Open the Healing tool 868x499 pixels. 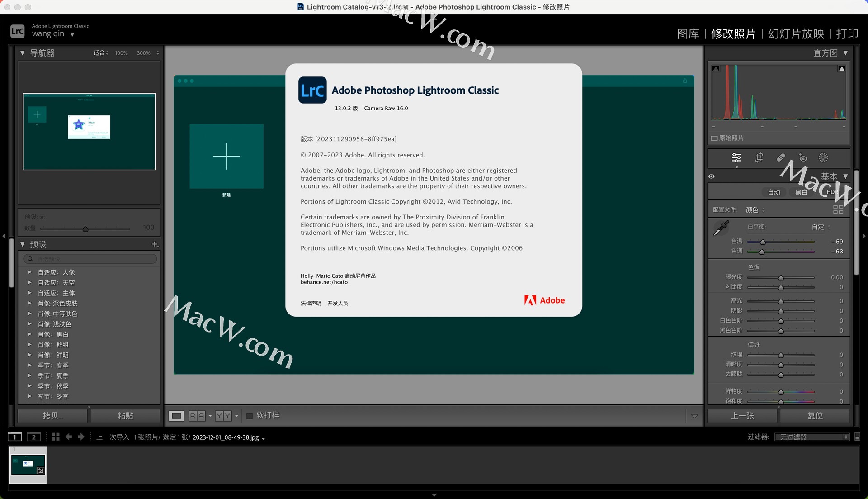pyautogui.click(x=780, y=158)
